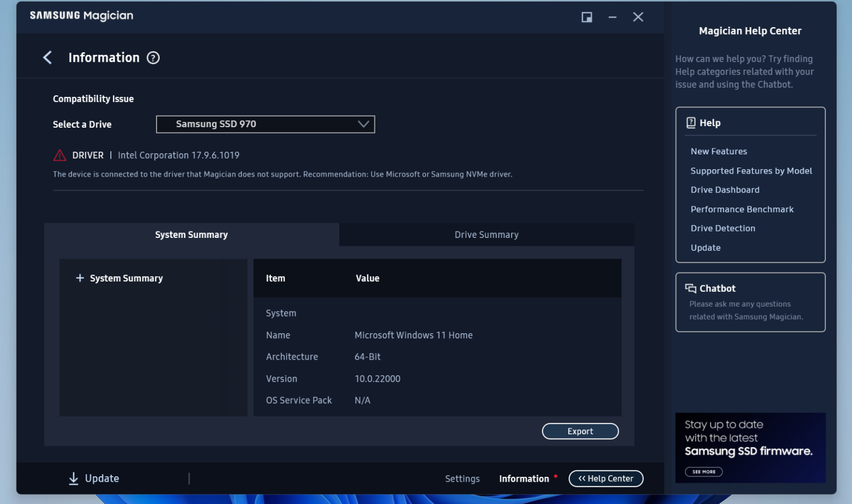Click the Help book icon
Screen dimensions: 852x504
coord(691,123)
